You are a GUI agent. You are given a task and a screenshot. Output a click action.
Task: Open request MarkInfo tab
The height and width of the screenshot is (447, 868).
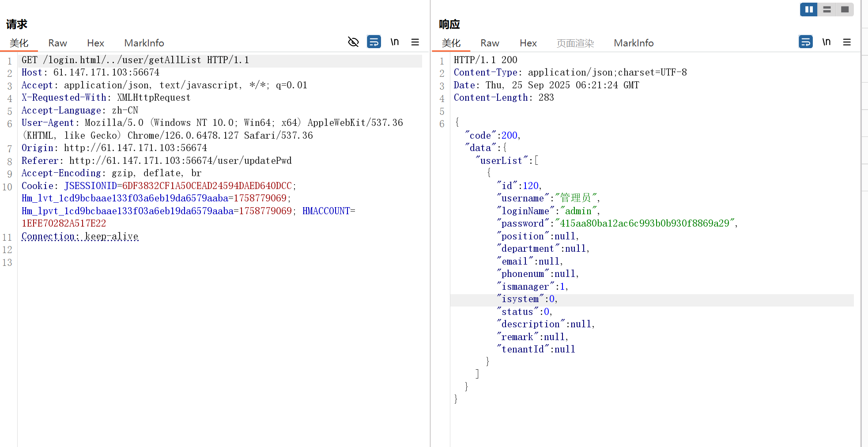(144, 43)
